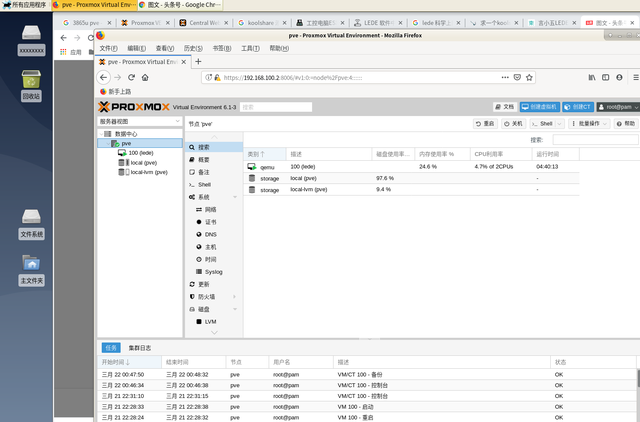Open Shell dropdown arrow in toolbar

pos(560,124)
